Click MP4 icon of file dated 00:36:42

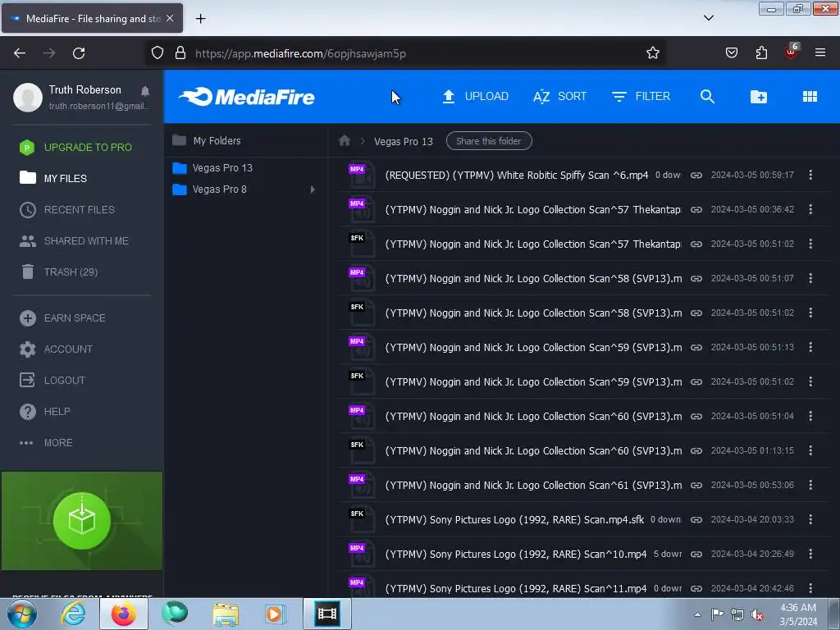[361, 209]
